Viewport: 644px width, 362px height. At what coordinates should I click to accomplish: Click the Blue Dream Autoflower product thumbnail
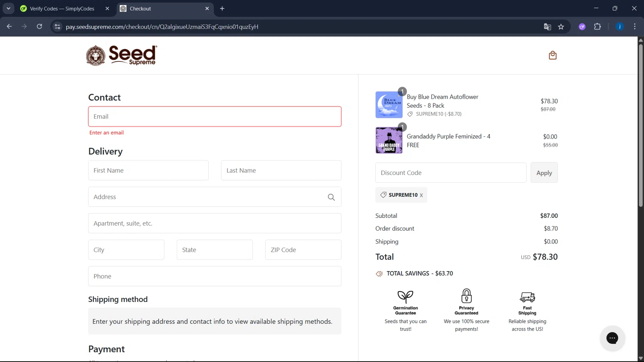coord(389,105)
